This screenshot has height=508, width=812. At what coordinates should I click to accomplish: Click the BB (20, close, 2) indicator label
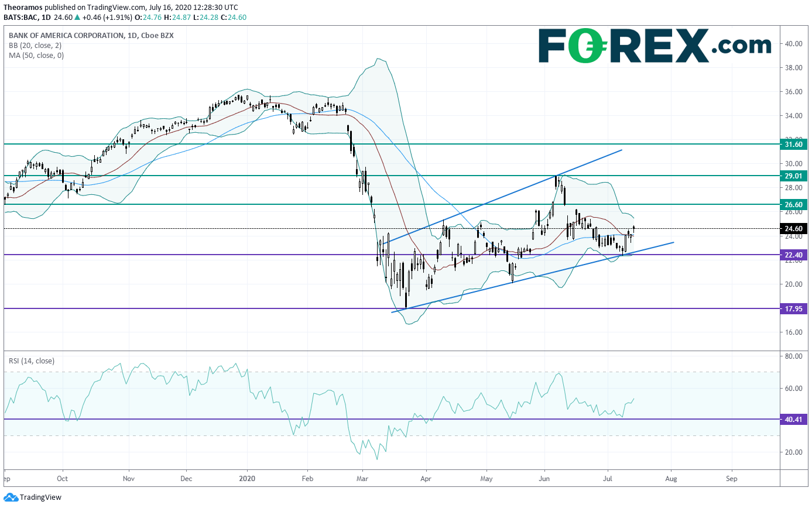(35, 46)
